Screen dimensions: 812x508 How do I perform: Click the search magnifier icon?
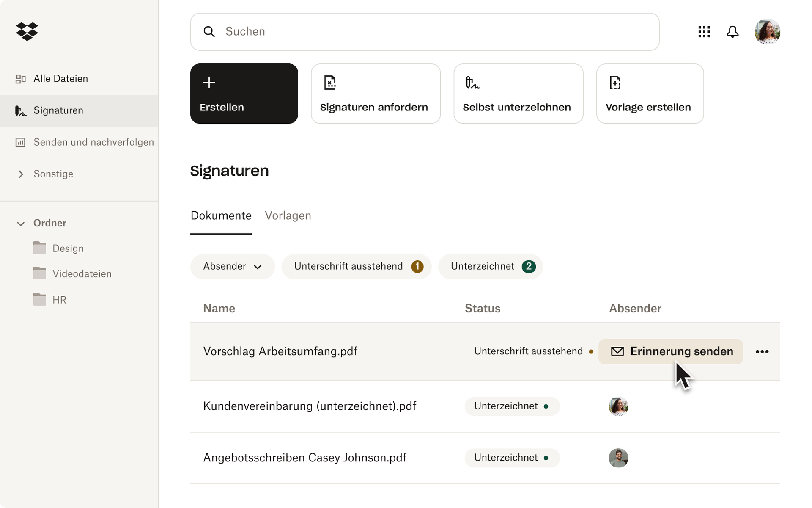coord(209,31)
